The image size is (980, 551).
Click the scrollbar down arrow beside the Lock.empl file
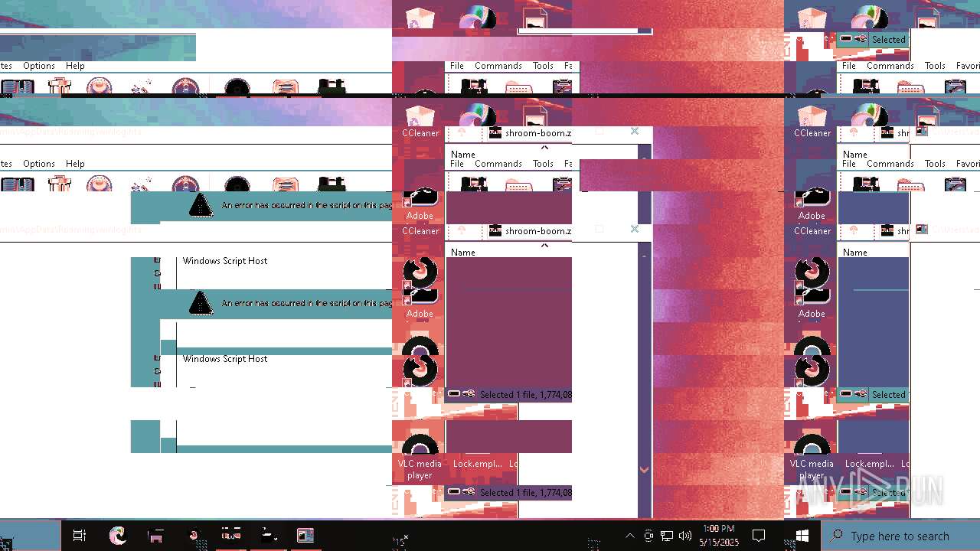(x=644, y=470)
